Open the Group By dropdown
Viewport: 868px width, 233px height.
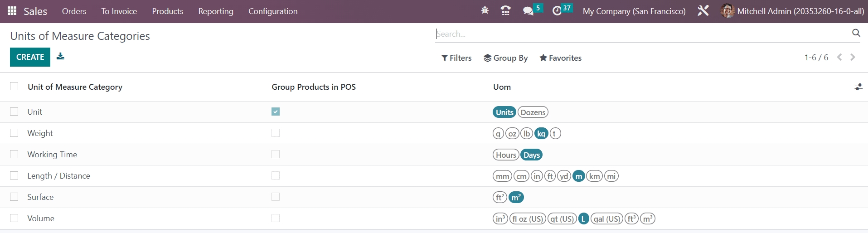click(x=505, y=58)
